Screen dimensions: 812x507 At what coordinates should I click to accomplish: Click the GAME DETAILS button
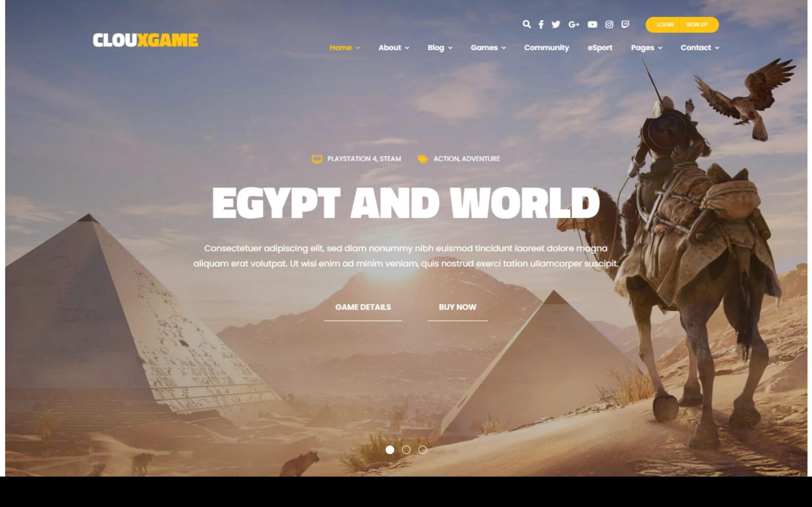(x=363, y=306)
